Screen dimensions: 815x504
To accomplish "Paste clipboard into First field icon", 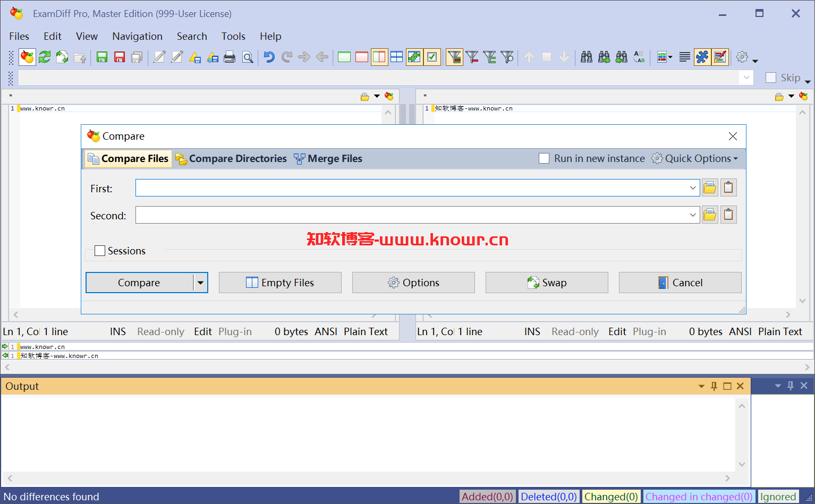I will tap(728, 187).
